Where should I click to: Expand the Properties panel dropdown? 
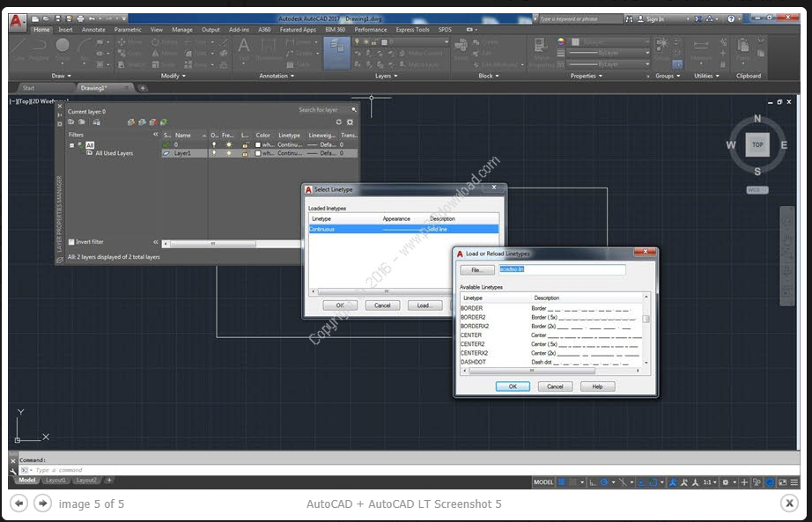[x=587, y=76]
